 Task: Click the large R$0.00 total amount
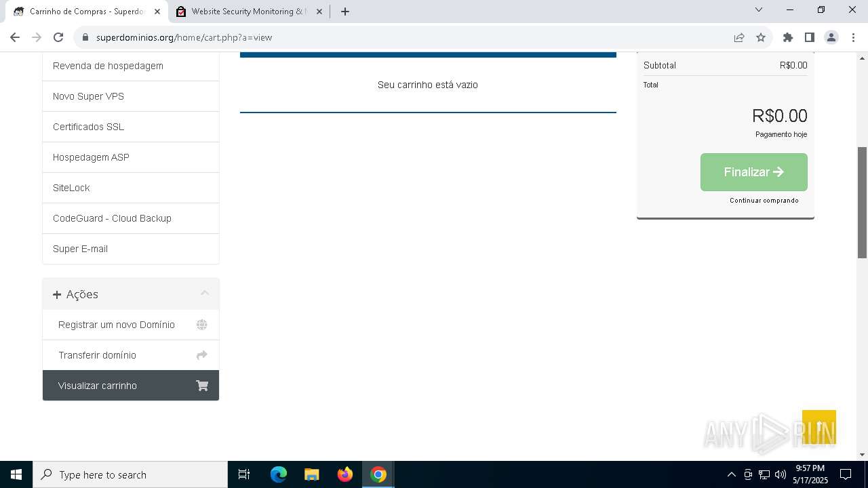780,116
